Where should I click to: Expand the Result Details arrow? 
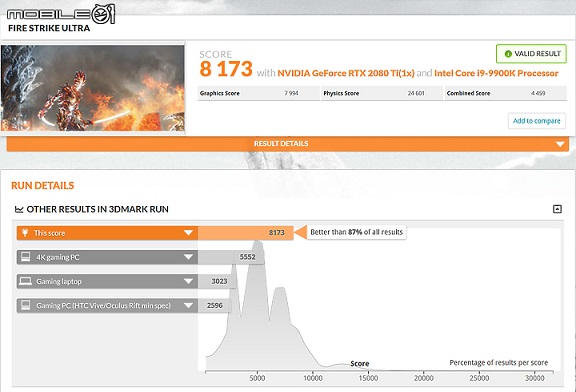[x=560, y=144]
